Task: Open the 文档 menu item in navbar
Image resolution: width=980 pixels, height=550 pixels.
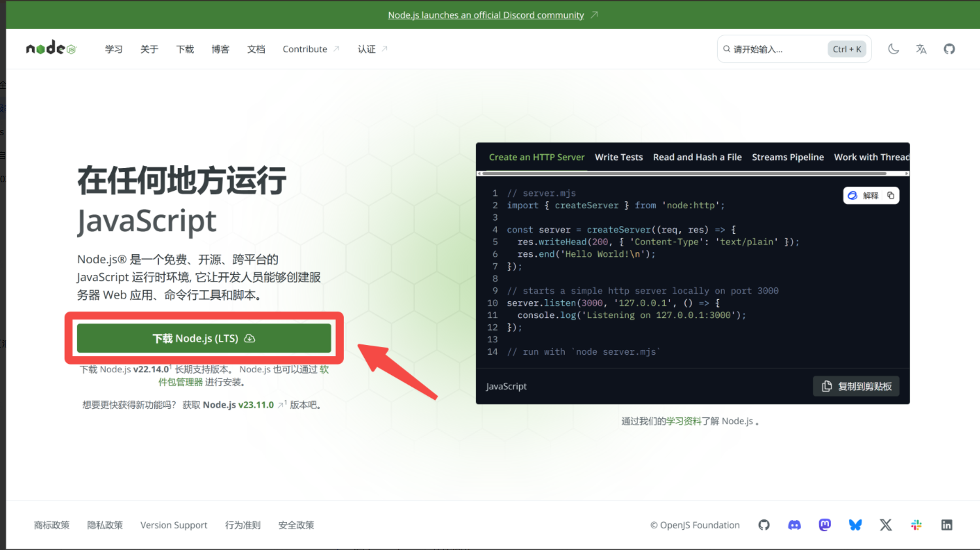Action: coord(256,48)
